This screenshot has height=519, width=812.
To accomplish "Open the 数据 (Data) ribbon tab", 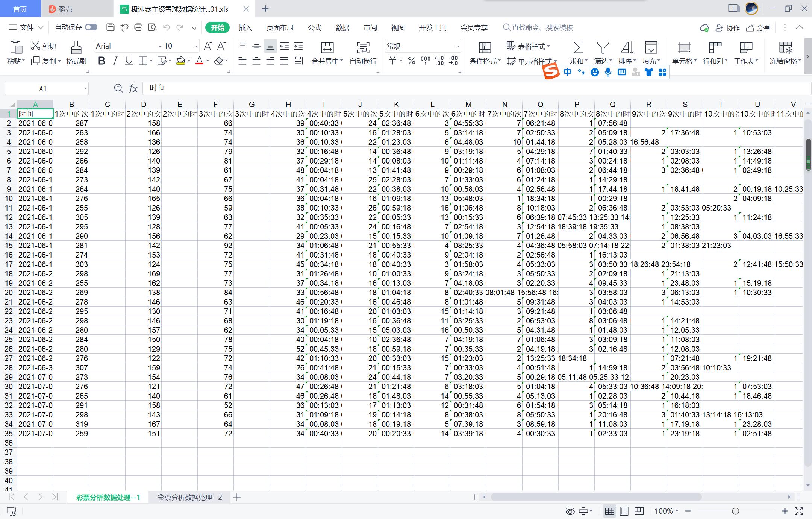I will (x=342, y=28).
